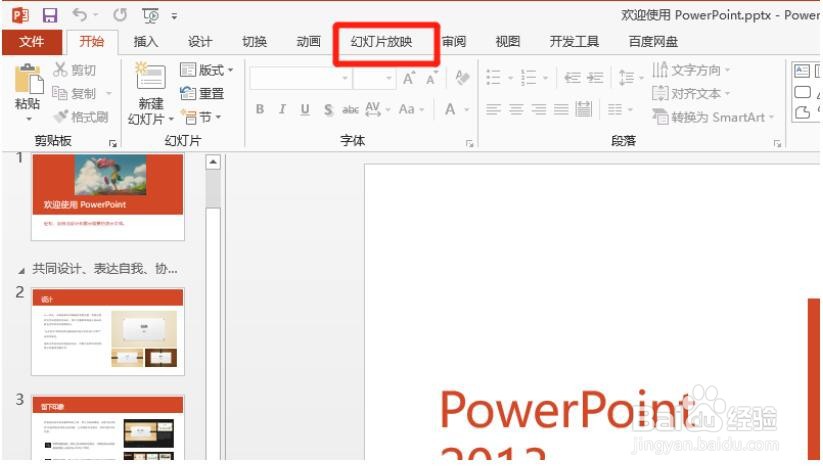The width and height of the screenshot is (823, 473).
Task: Open Customize Quick Access Toolbar dropdown
Action: [174, 16]
